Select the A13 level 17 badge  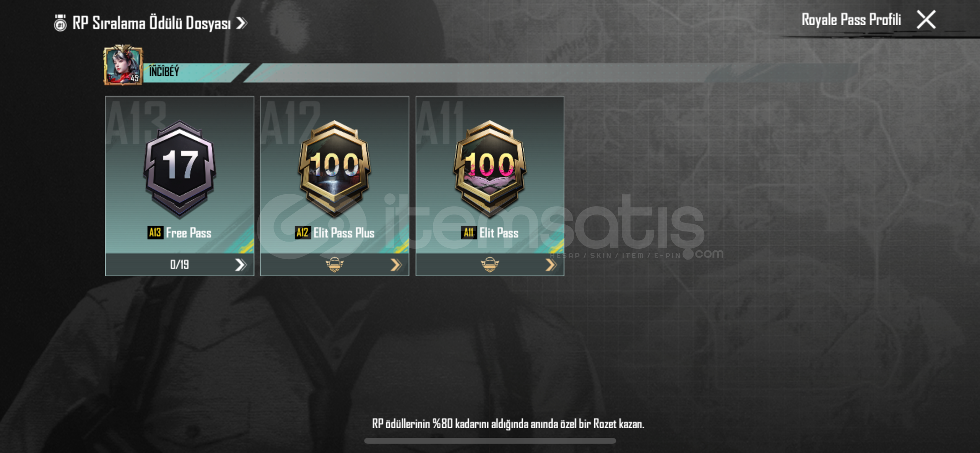click(179, 168)
